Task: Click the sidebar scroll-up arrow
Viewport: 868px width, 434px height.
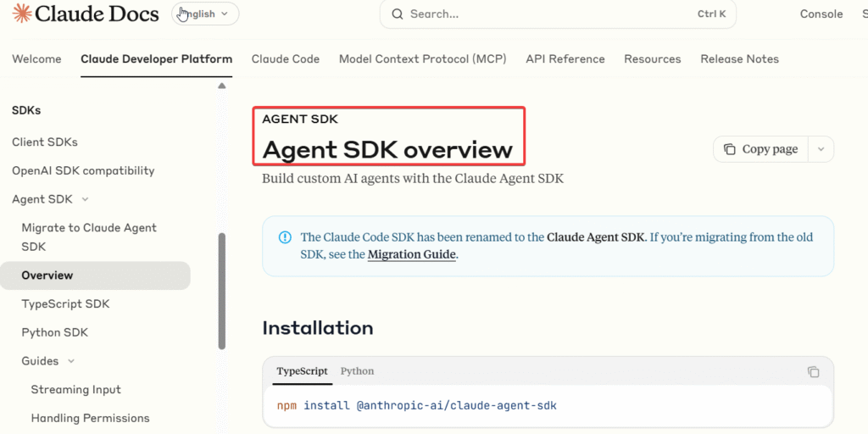Action: pyautogui.click(x=222, y=86)
